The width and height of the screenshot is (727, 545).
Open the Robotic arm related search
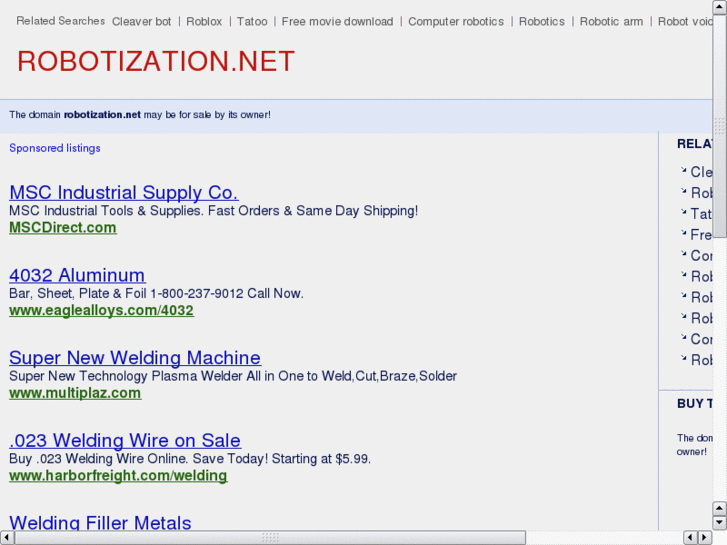click(611, 22)
